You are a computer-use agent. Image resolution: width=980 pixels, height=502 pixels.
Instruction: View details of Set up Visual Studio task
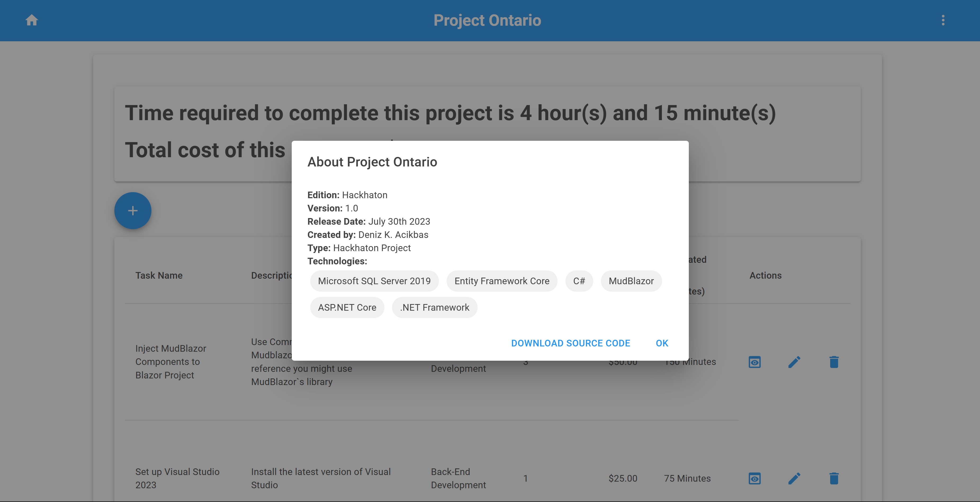(x=754, y=478)
